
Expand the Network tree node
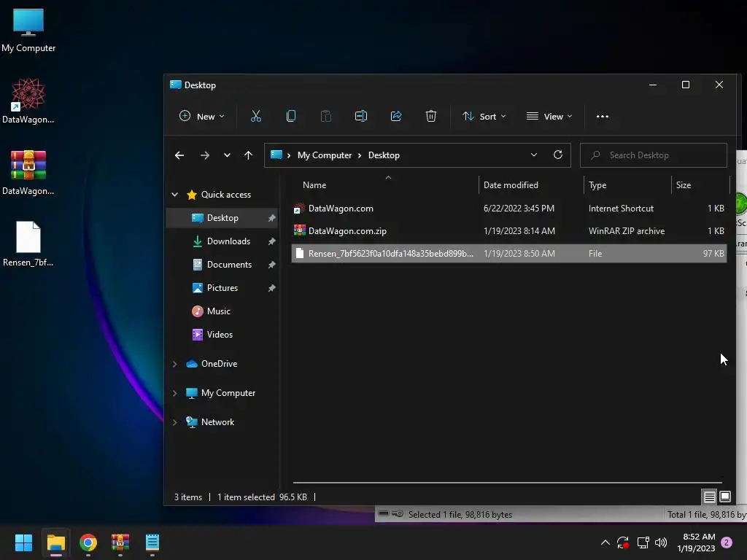pos(175,422)
